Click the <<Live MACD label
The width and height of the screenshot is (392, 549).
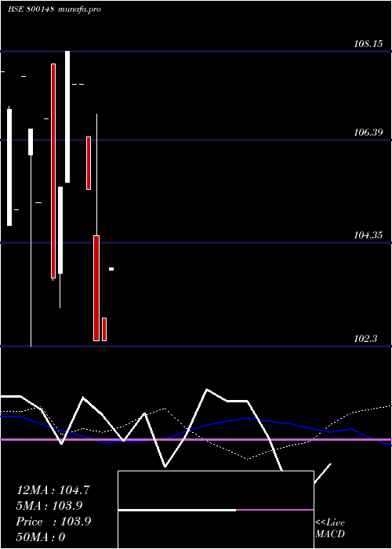click(x=330, y=528)
